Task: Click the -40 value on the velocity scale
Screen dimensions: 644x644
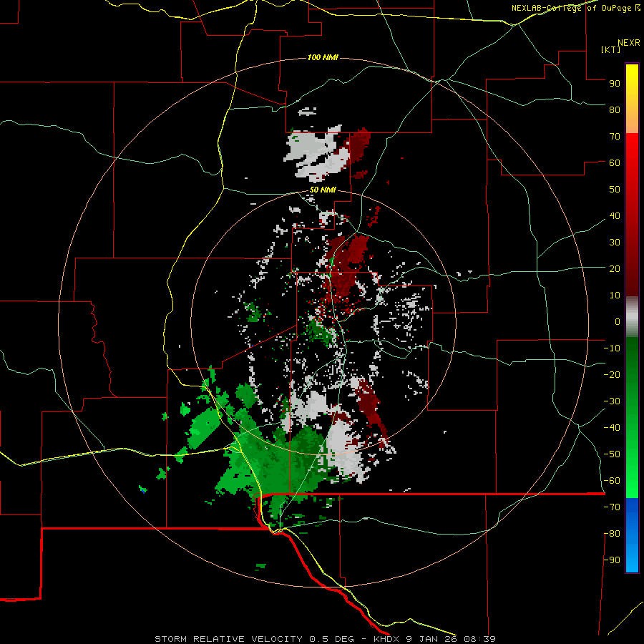Action: point(612,428)
